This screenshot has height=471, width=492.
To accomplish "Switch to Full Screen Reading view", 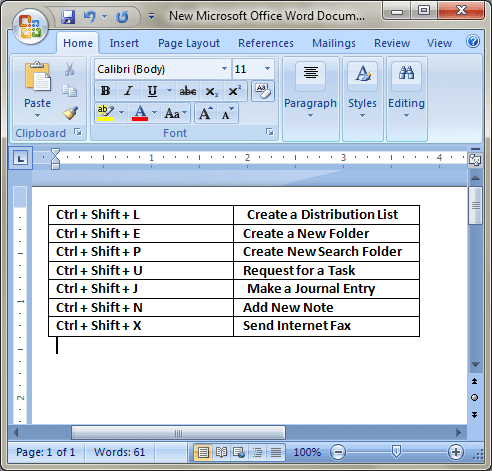I will point(221,452).
